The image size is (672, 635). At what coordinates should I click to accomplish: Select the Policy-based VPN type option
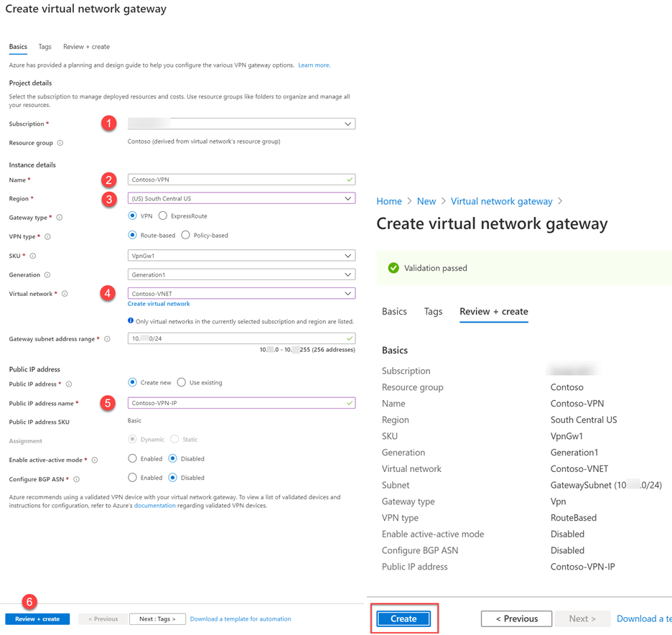tap(185, 235)
